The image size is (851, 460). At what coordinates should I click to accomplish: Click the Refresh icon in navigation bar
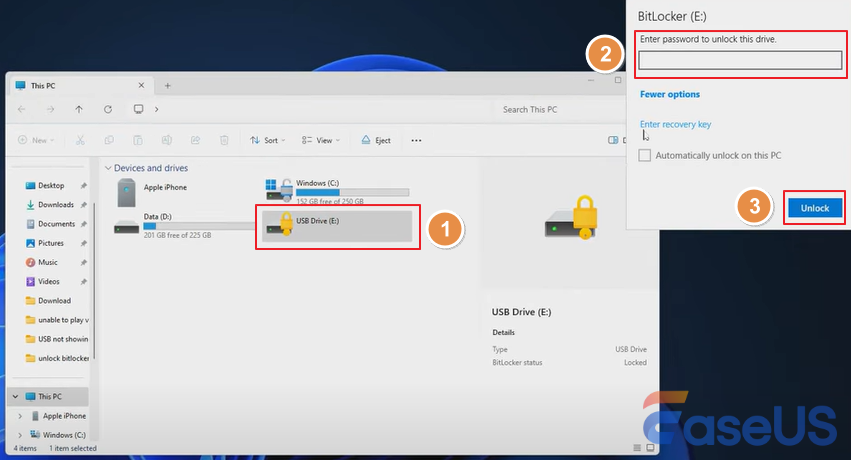coord(107,109)
